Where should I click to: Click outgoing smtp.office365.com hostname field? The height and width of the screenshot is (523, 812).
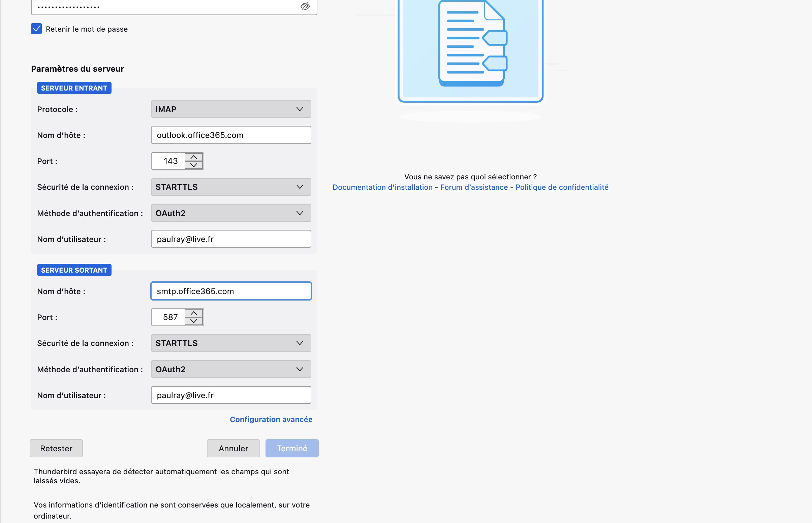[x=231, y=291]
